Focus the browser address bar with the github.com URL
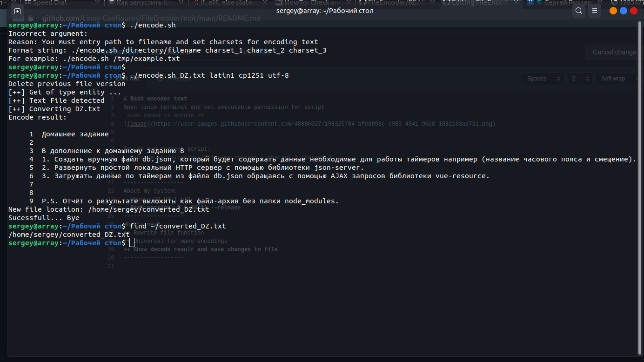Viewport: 644px width, 362px height. click(152, 19)
